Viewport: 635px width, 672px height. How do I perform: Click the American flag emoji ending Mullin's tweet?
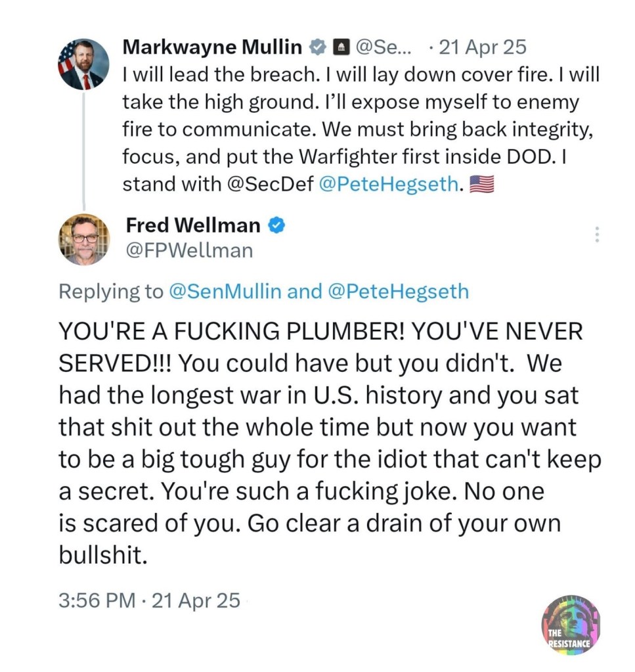482,185
